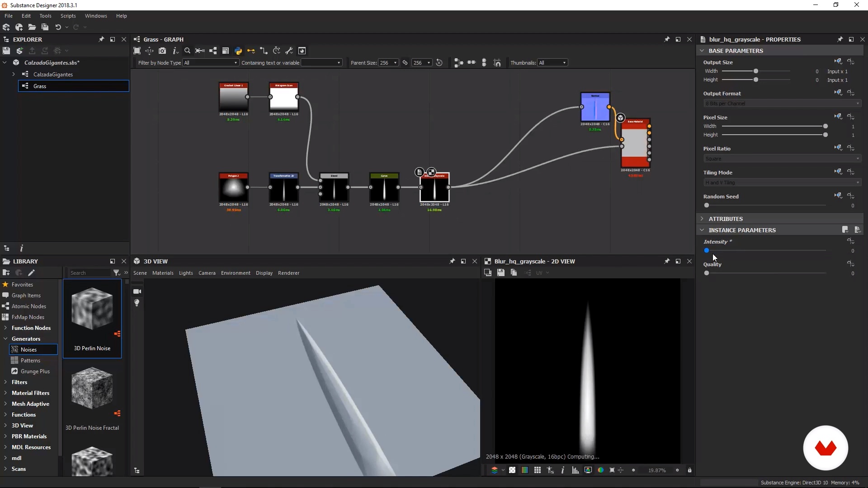Click the link connection display icon in graph toolbar
Image resolution: width=868 pixels, height=488 pixels.
(x=251, y=51)
